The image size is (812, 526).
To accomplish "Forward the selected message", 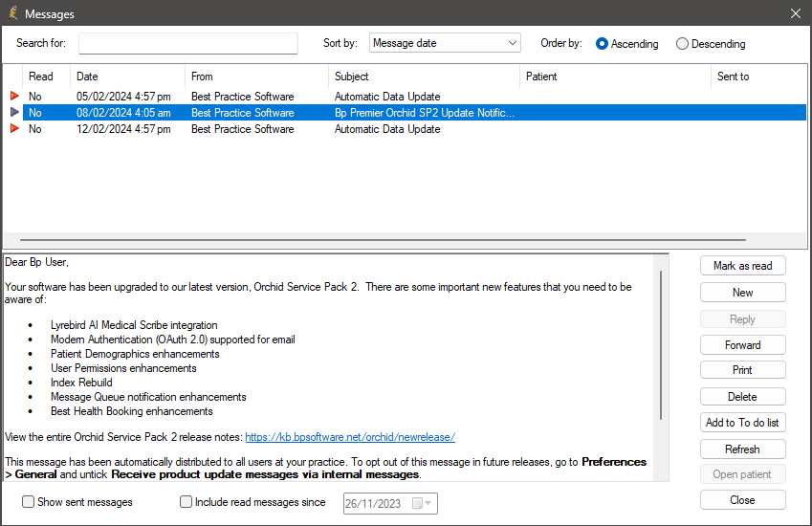I will [742, 345].
